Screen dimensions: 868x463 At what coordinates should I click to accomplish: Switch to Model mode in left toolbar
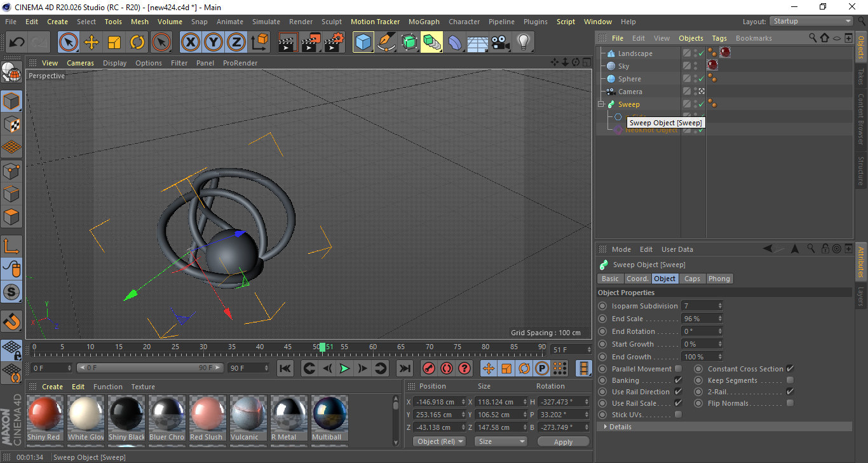pyautogui.click(x=11, y=101)
